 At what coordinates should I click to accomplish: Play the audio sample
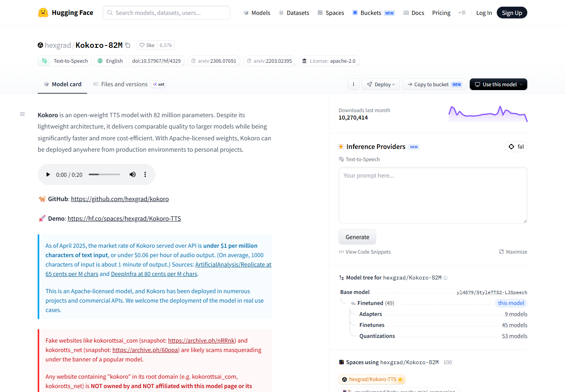point(48,175)
